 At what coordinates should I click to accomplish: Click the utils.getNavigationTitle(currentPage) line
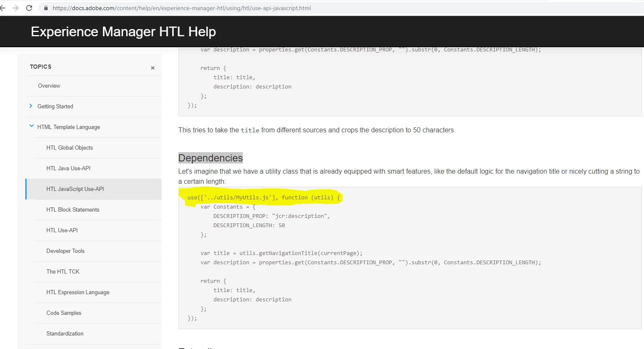coord(281,253)
